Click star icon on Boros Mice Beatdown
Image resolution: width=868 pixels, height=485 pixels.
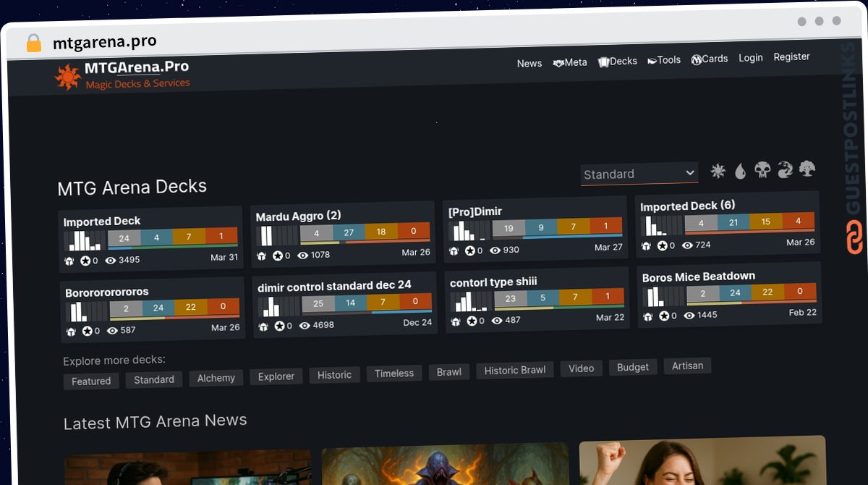click(663, 316)
